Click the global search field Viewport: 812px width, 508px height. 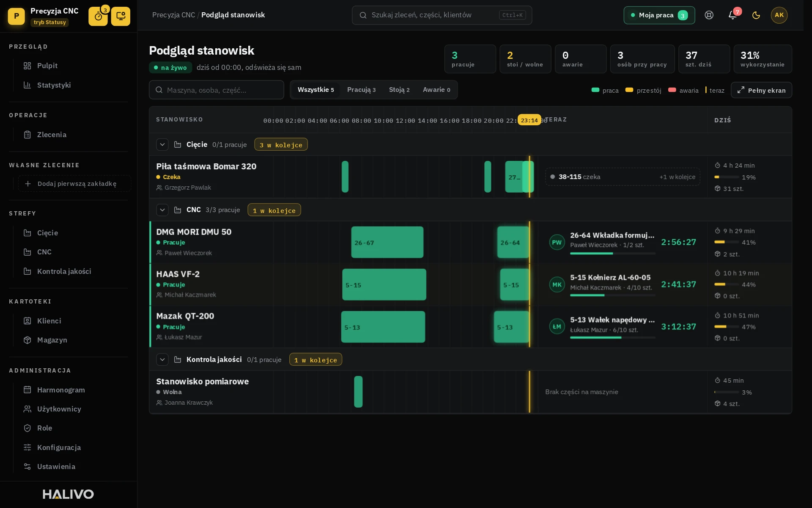click(x=442, y=15)
